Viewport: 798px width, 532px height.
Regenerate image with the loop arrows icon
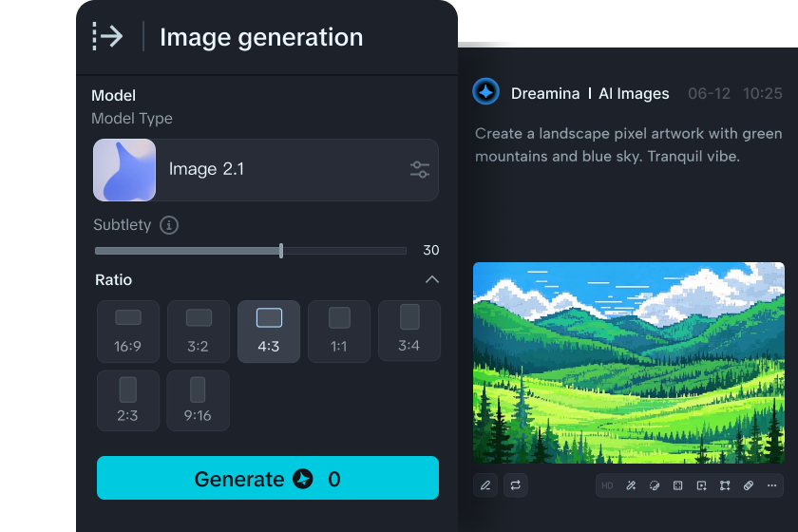pyautogui.click(x=516, y=485)
